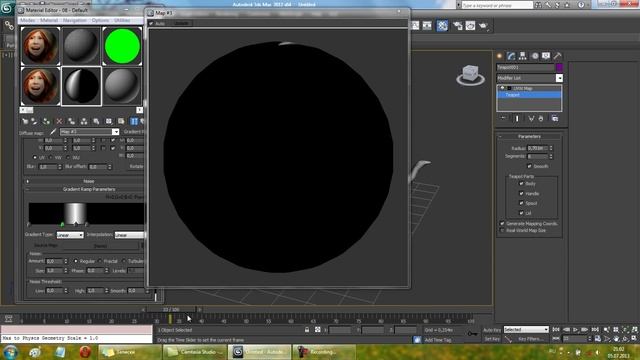Image resolution: width=640 pixels, height=360 pixels.
Task: Open the Create command panel tab
Action: point(500,56)
